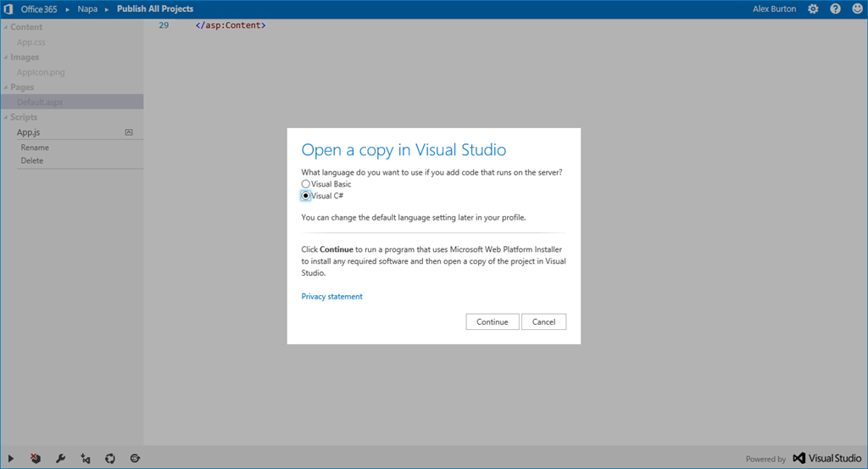Viewport: 868px width, 469px height.
Task: Click the Visual Studio logo at bottom right
Action: click(827, 459)
